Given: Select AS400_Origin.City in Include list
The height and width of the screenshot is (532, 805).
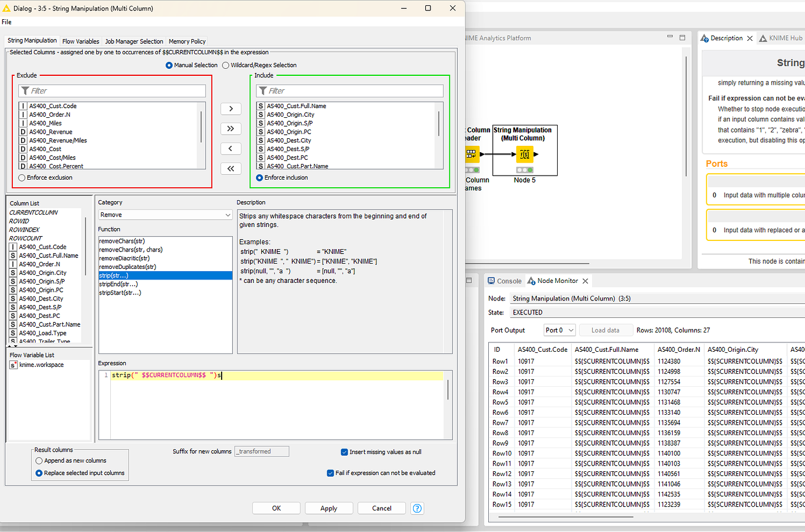Looking at the screenshot, I should pyautogui.click(x=290, y=115).
